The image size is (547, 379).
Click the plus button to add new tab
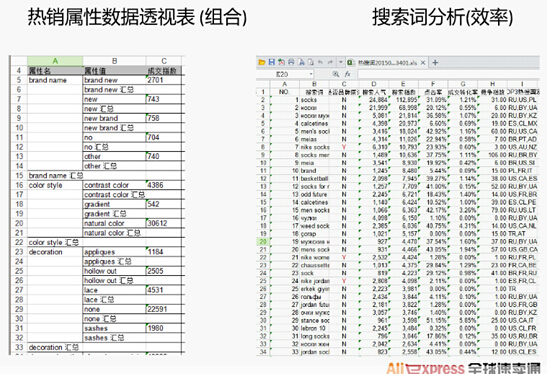tap(435, 63)
